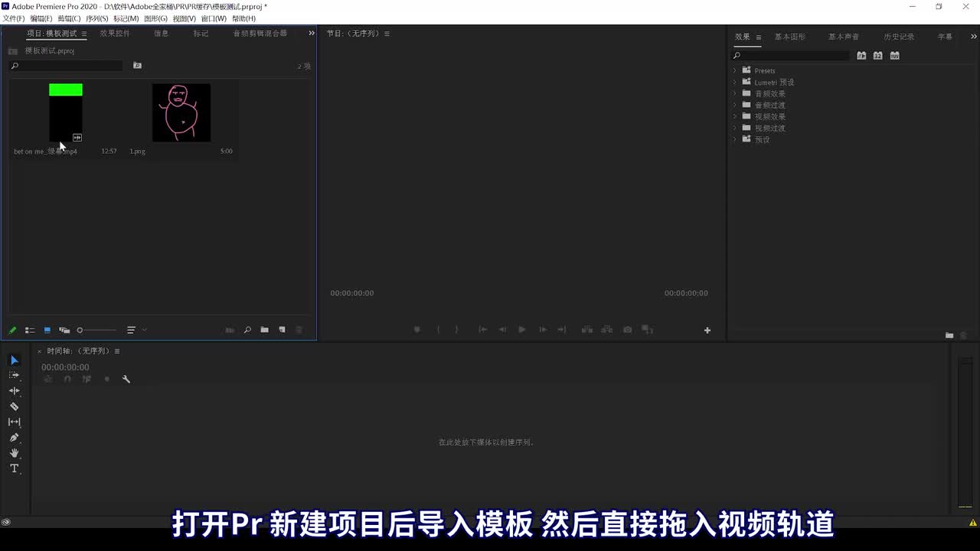Open timeline wrench display settings

(126, 379)
